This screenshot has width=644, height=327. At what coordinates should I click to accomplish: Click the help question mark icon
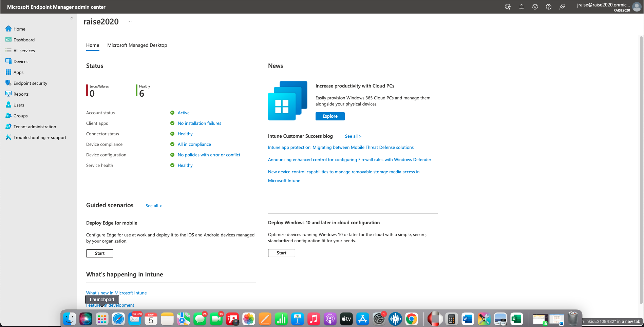548,7
